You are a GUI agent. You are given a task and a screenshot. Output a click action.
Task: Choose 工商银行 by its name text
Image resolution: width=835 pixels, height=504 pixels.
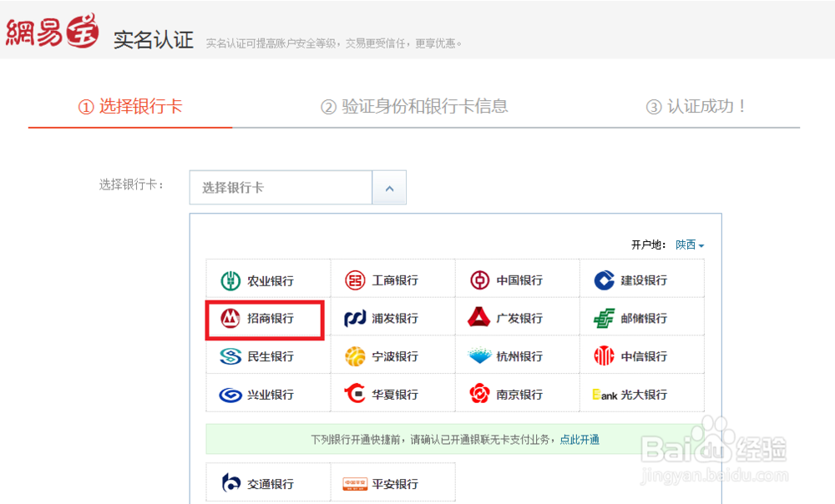[x=395, y=280]
